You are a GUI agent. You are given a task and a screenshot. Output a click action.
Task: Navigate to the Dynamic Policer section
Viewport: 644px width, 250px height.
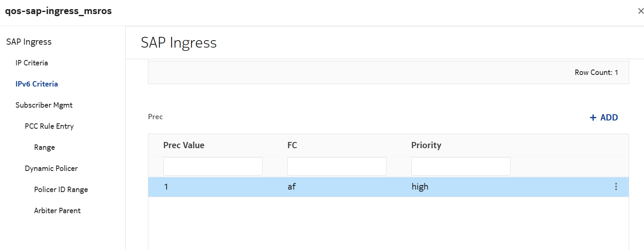pos(51,168)
